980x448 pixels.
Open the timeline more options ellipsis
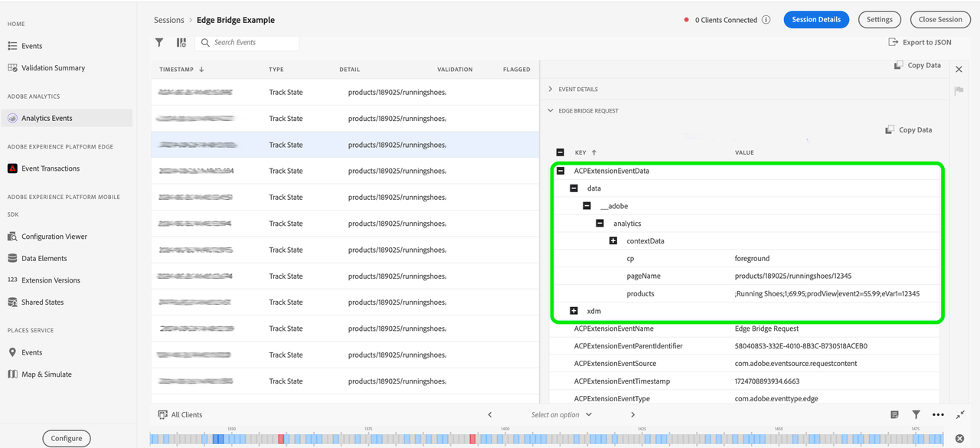[x=938, y=415]
